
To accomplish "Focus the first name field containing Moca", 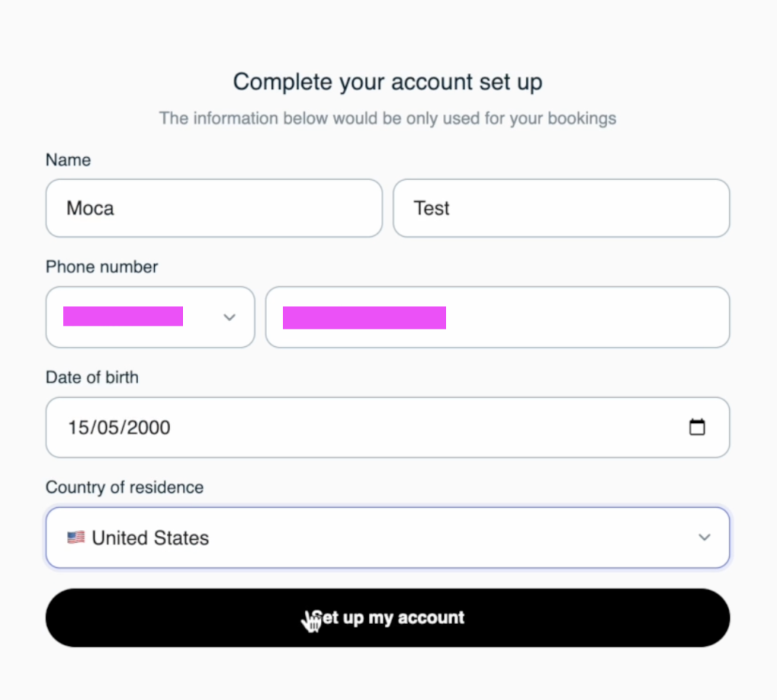I will [214, 208].
